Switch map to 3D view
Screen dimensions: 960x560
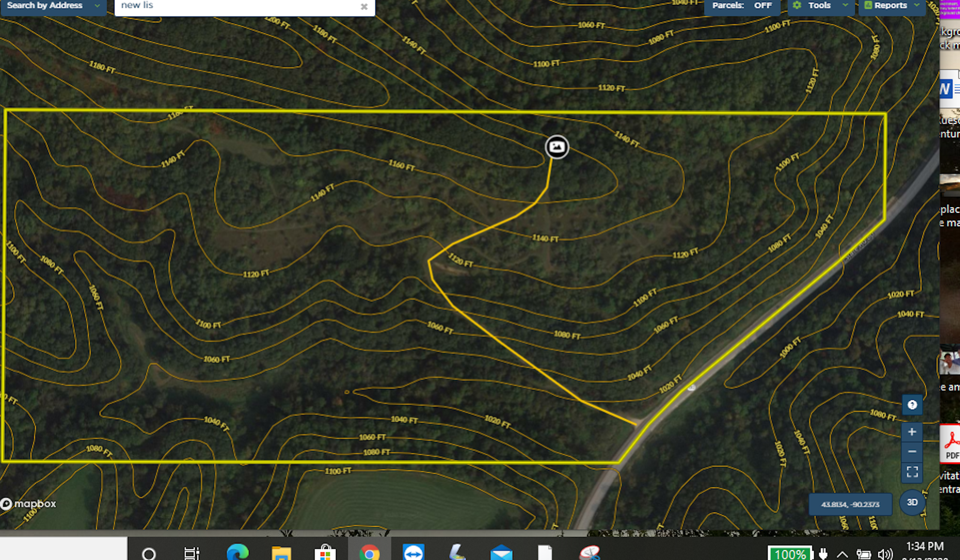point(912,503)
